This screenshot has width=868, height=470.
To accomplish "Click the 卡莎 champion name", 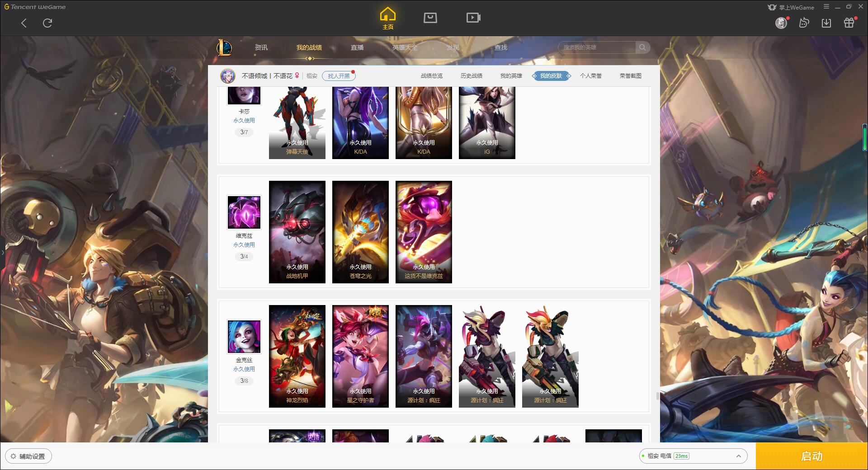I will coord(244,112).
